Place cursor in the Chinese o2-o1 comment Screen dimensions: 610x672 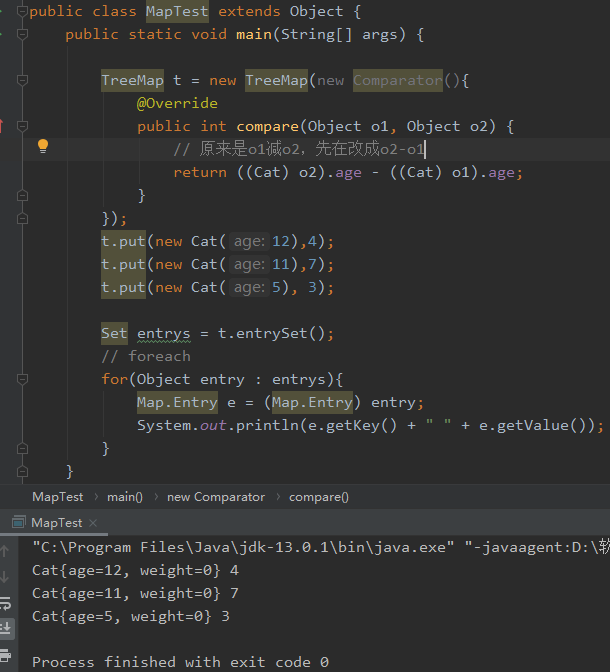299,149
